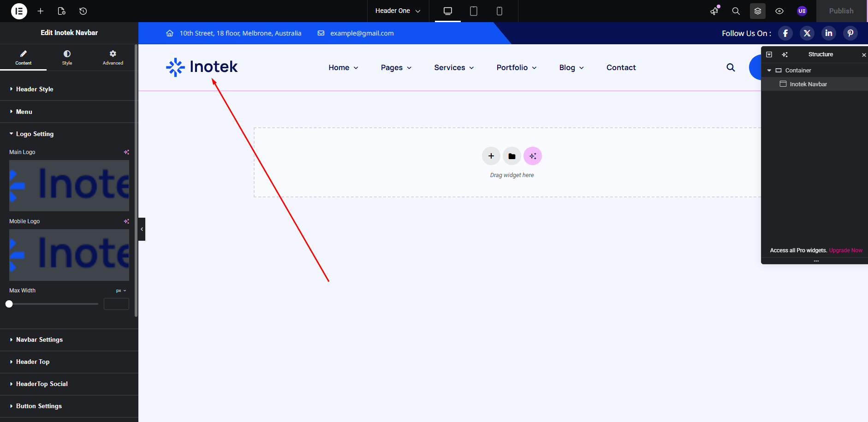Open the finder search icon in top bar
868x422 pixels.
point(736,11)
